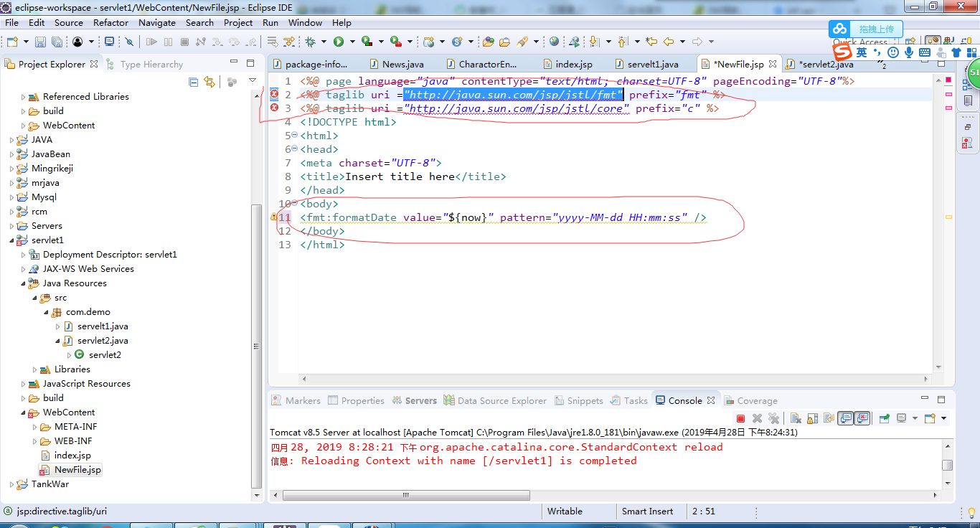Viewport: 980px width, 528px height.
Task: Close the NewFile.jsp editor tab
Action: coord(773,64)
